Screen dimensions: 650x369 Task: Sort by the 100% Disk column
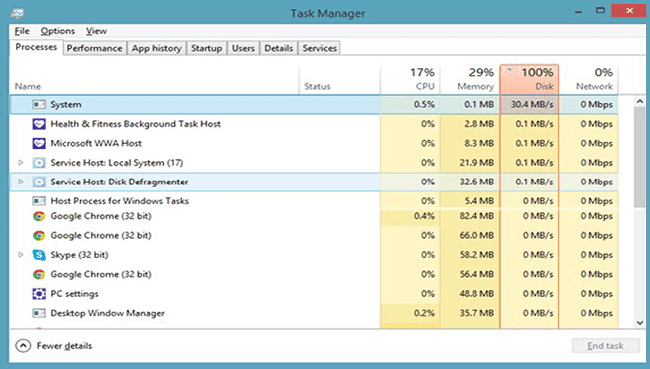click(529, 80)
